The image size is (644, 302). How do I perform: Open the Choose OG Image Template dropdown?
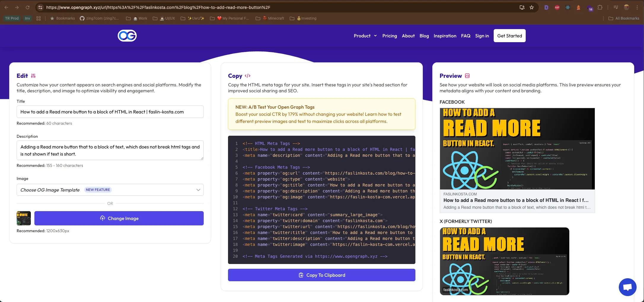110,190
